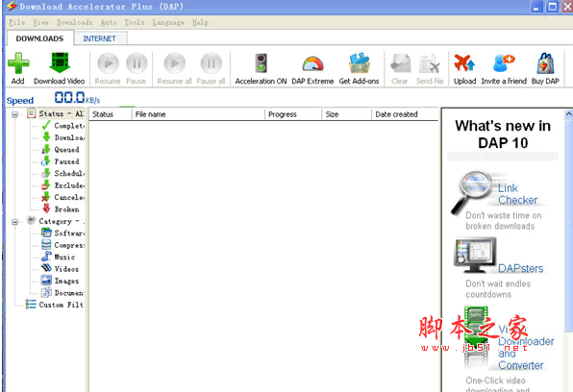Select the Music category

(x=59, y=257)
